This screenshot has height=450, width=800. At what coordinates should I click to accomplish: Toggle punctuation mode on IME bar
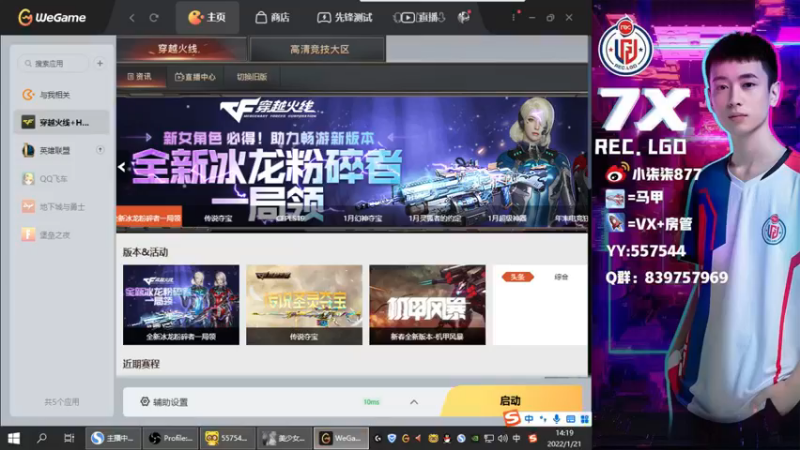(x=543, y=419)
